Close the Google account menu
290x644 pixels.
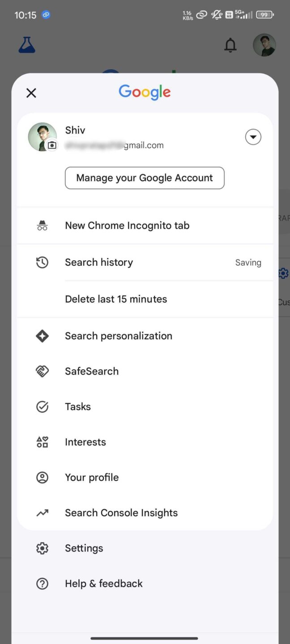coord(31,93)
